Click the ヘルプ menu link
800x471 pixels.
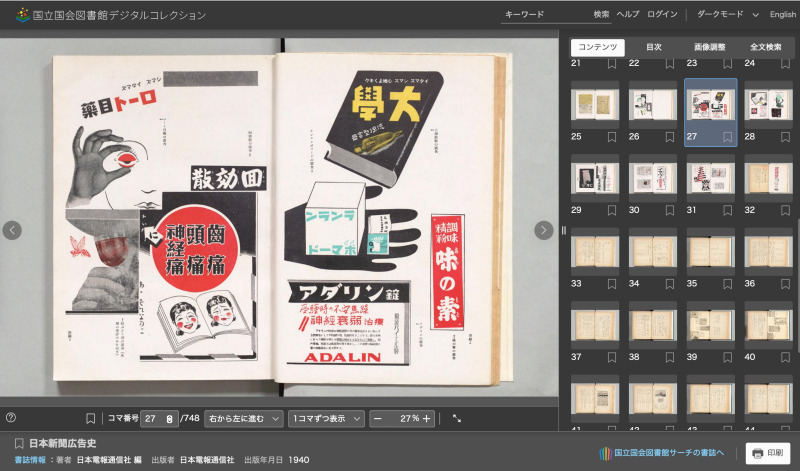(628, 14)
